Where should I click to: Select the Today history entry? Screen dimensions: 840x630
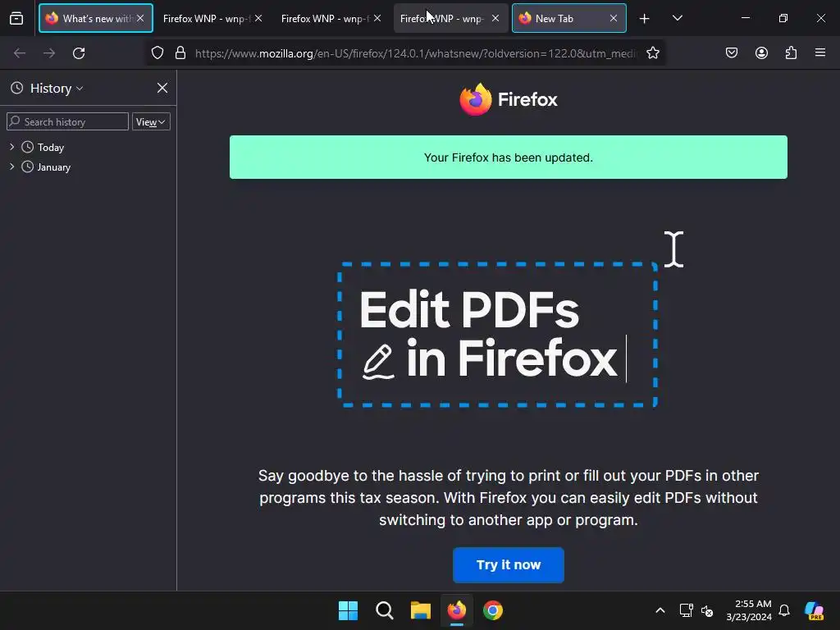coord(50,148)
